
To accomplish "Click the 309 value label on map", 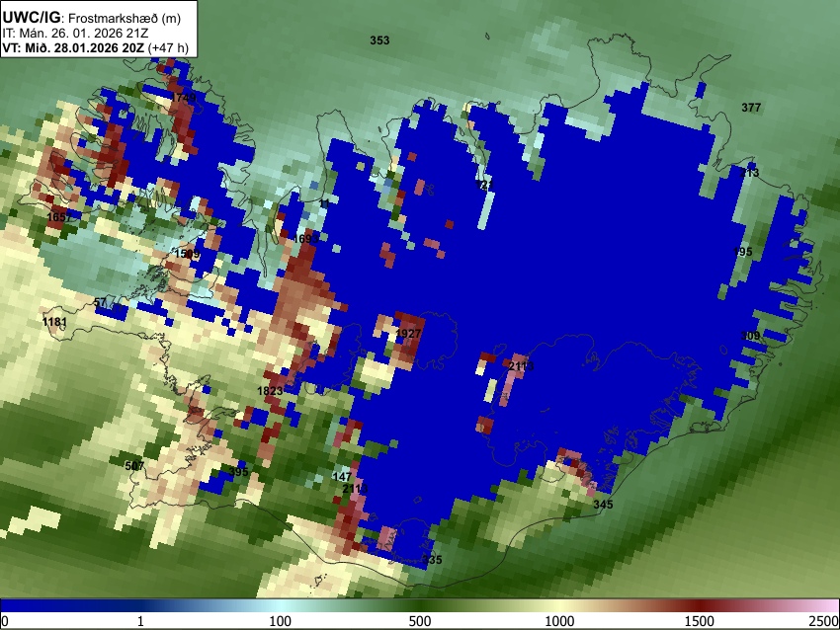I will [x=750, y=336].
